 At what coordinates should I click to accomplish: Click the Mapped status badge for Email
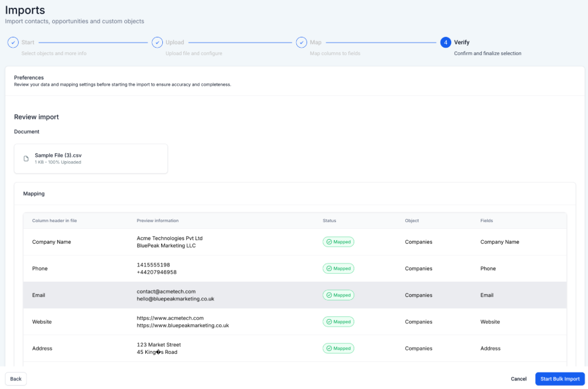338,295
